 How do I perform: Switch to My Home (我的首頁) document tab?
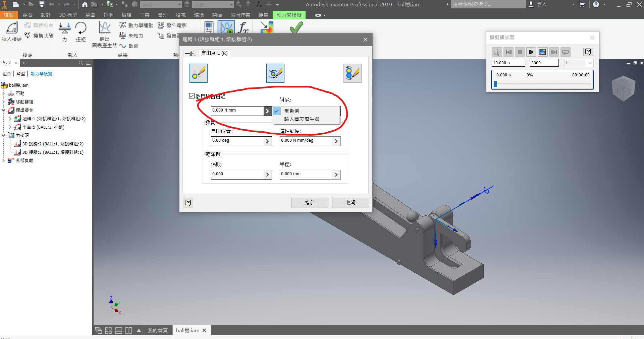pos(158,330)
